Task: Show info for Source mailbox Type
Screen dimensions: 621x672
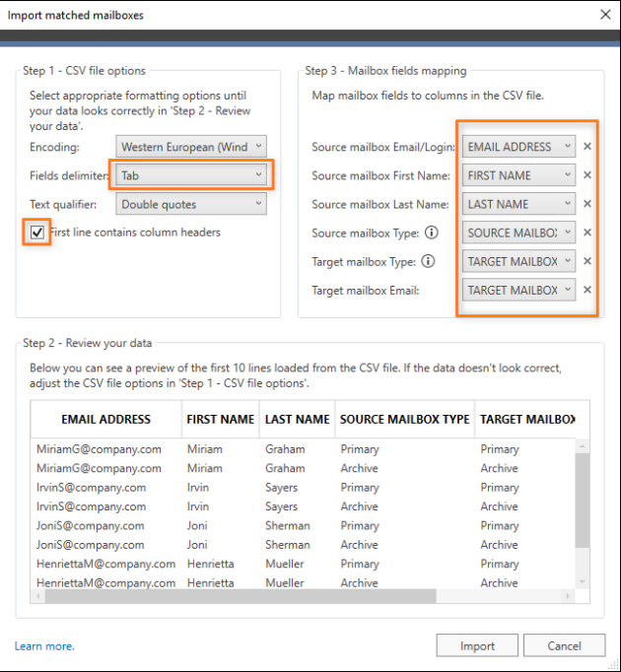Action: [432, 233]
